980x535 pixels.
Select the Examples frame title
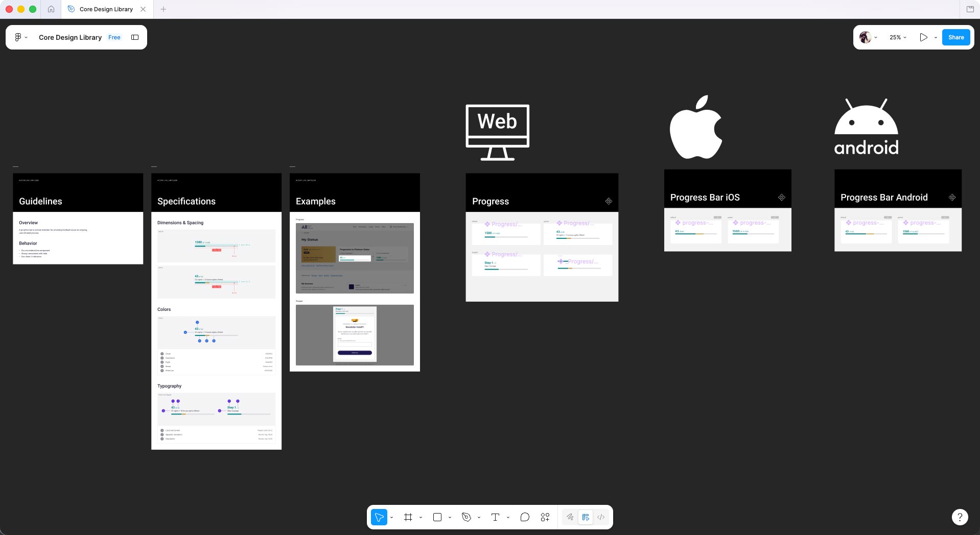pos(316,201)
